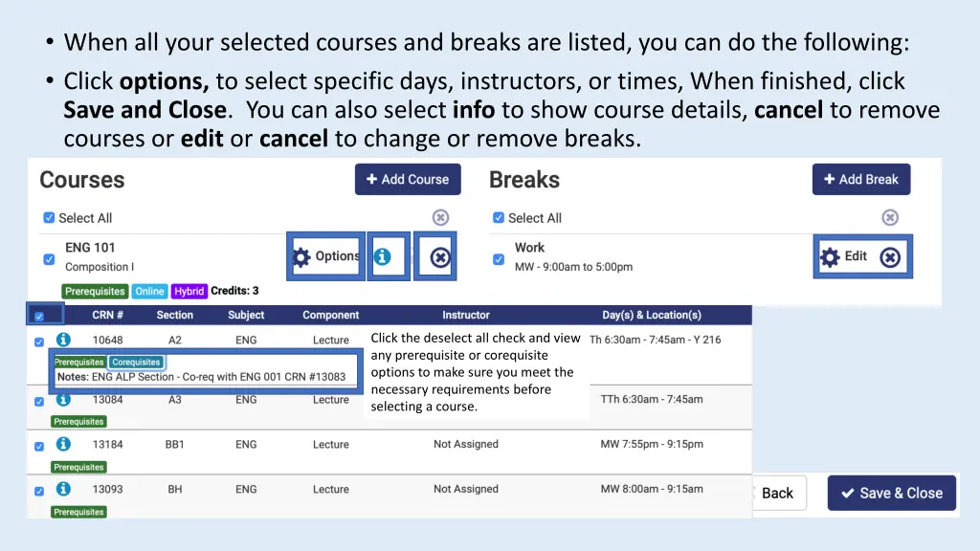Toggle Select All checkbox under Courses
The image size is (980, 551).
click(49, 217)
